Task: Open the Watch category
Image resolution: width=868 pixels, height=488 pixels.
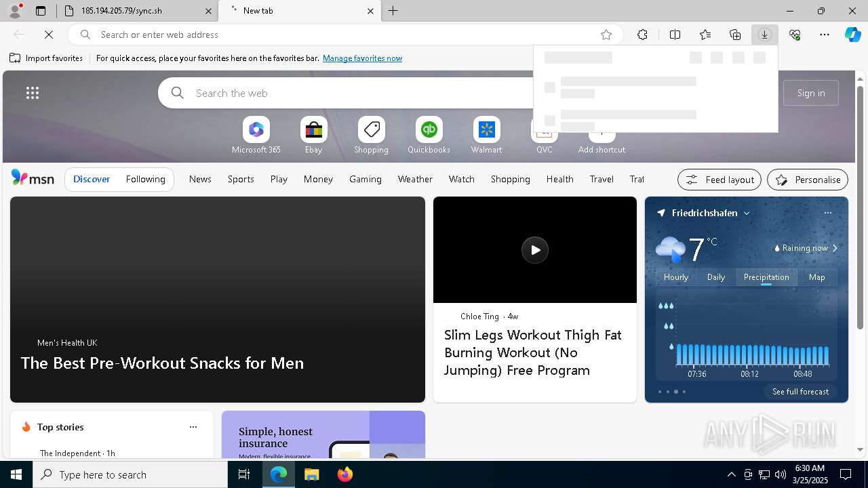Action: click(461, 179)
